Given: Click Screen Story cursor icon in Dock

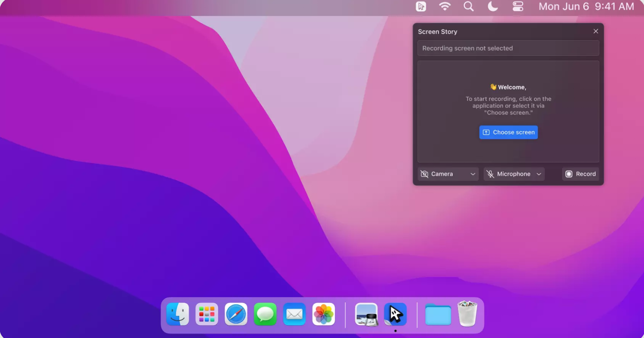Looking at the screenshot, I should (x=395, y=314).
